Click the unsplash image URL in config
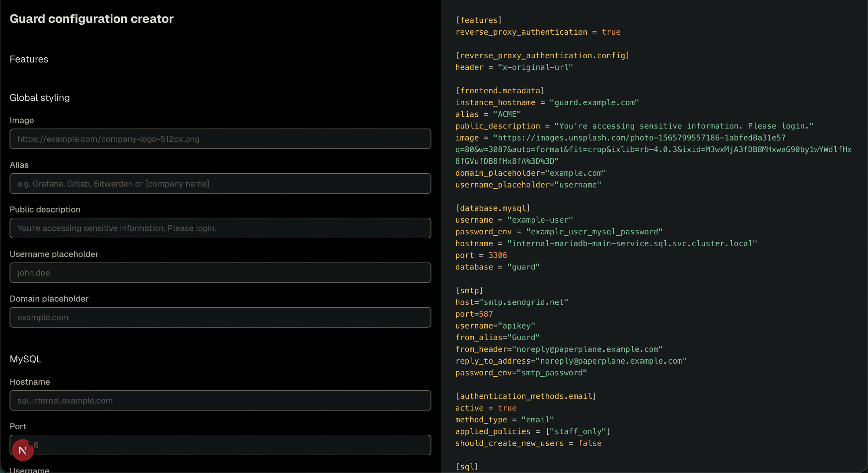The height and width of the screenshot is (473, 868). click(641, 138)
